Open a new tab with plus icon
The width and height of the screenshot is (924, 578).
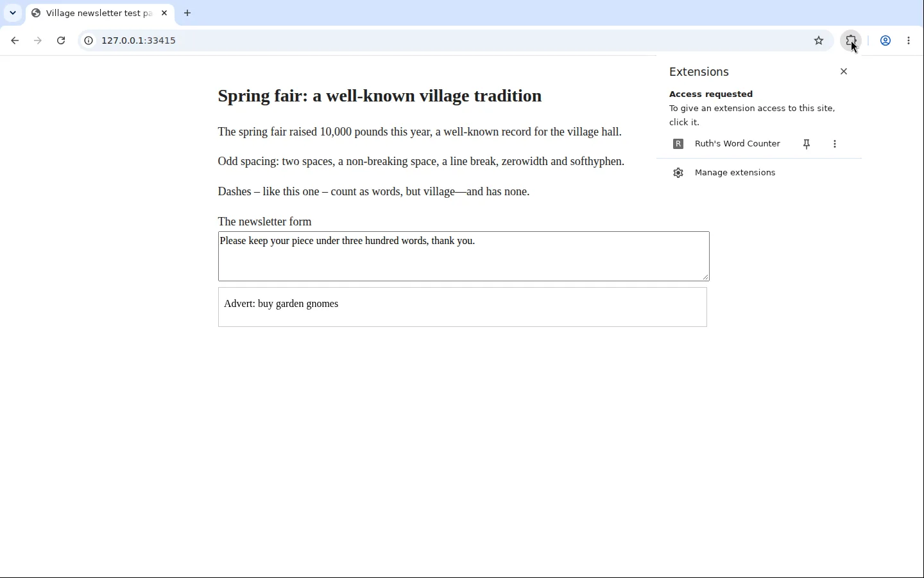(x=188, y=13)
